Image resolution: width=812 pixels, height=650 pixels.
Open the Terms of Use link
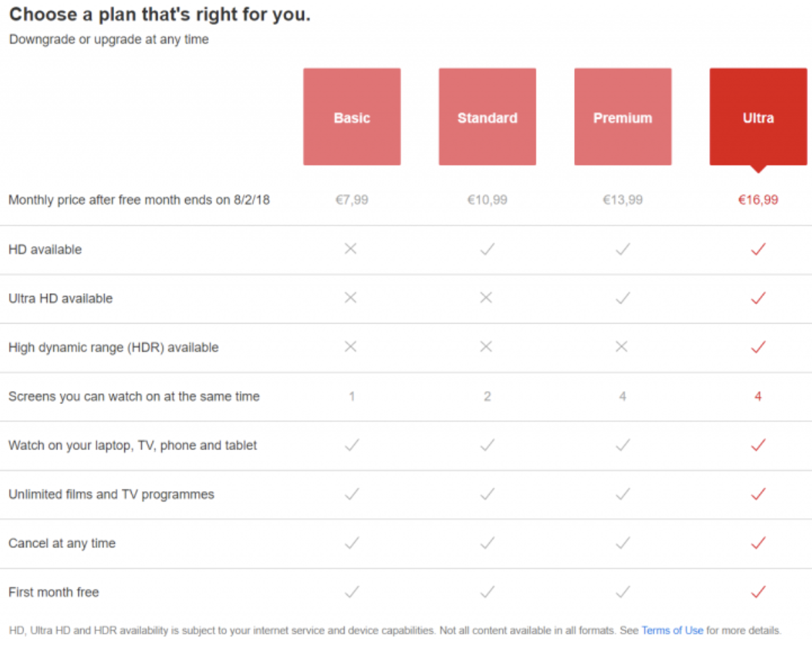click(x=672, y=630)
